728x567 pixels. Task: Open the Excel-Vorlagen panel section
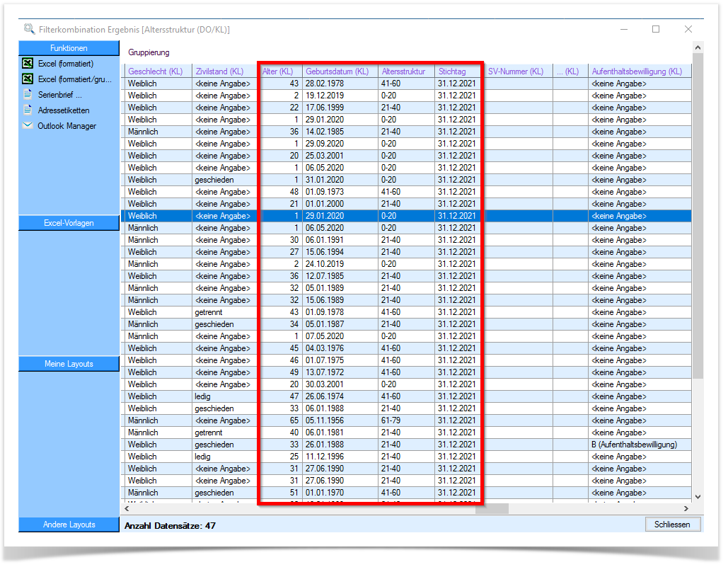pyautogui.click(x=69, y=223)
